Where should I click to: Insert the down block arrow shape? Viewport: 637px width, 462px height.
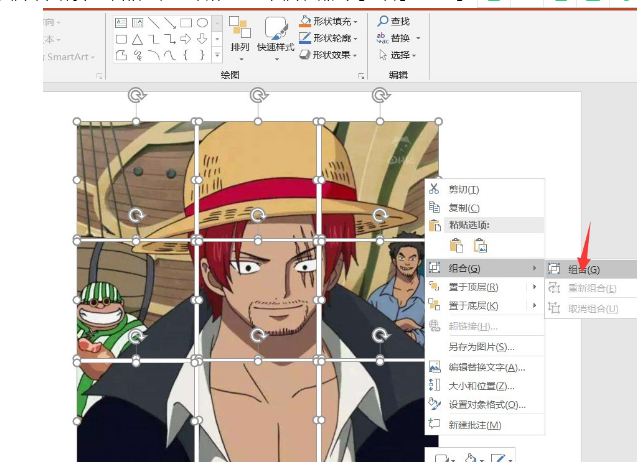[202, 39]
